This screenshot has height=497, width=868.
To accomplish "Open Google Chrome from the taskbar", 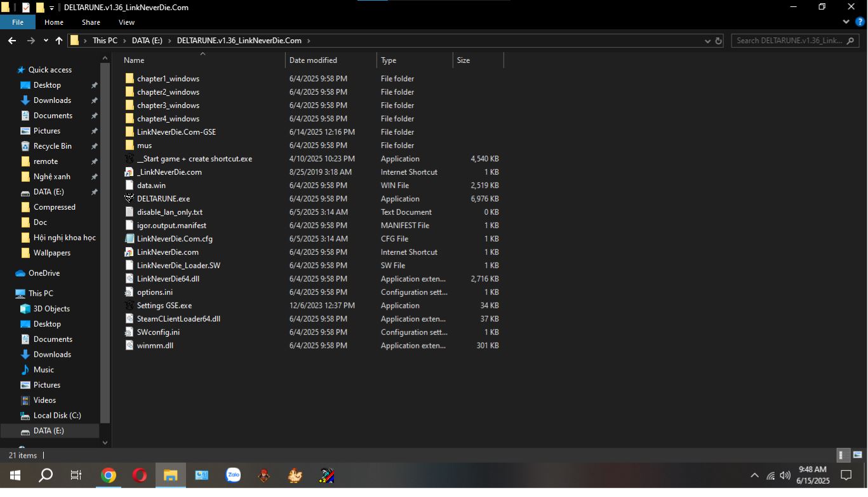I will click(108, 475).
